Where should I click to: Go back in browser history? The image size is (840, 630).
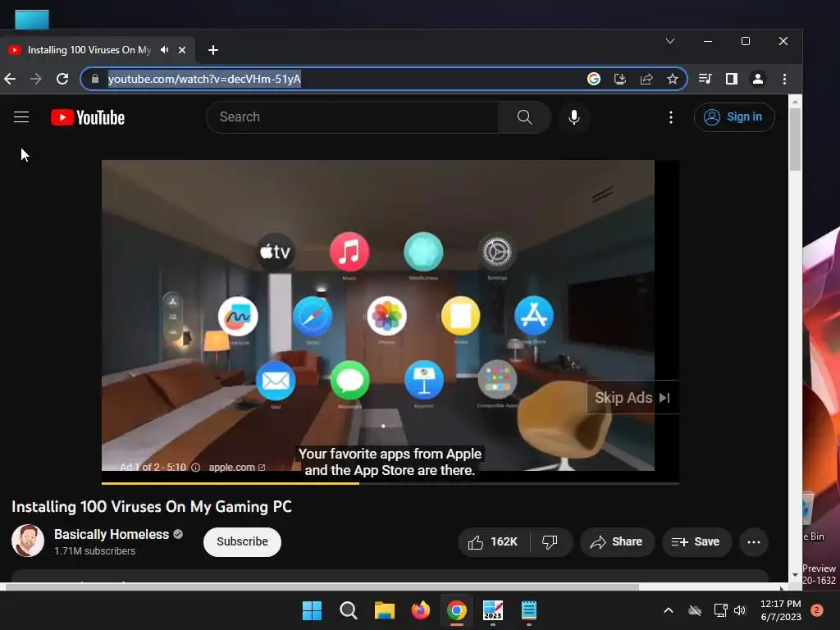click(10, 79)
